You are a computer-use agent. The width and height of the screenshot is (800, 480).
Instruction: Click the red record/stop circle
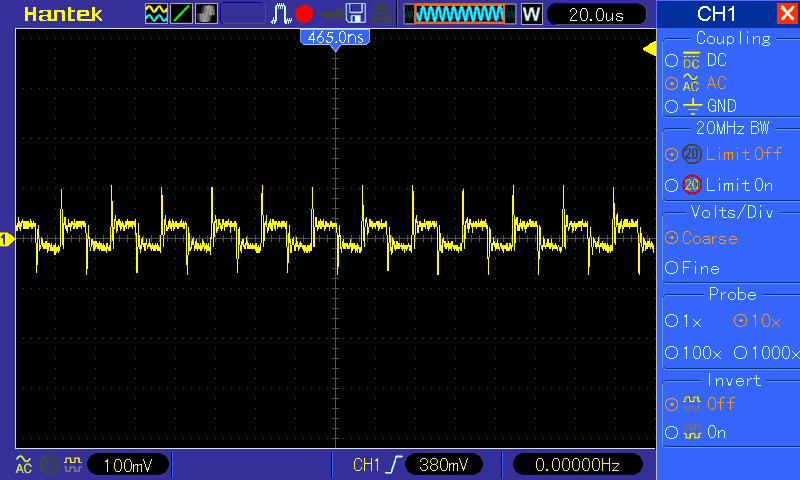[304, 14]
